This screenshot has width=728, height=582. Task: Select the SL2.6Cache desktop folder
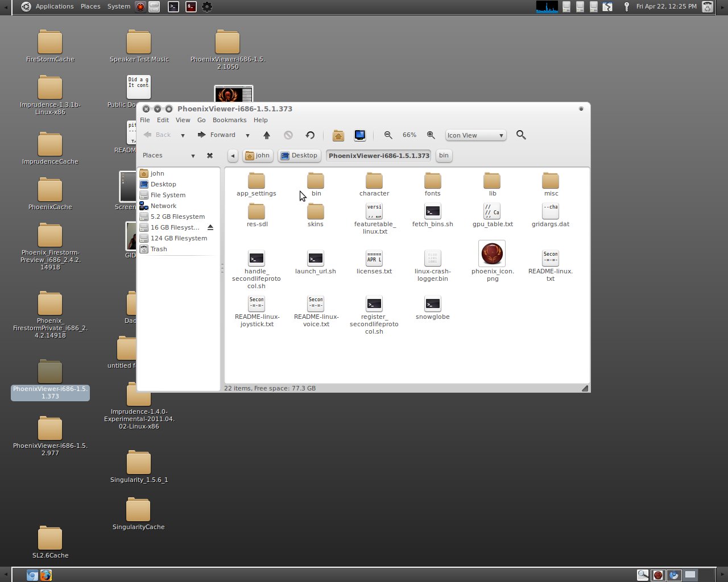tap(50, 542)
